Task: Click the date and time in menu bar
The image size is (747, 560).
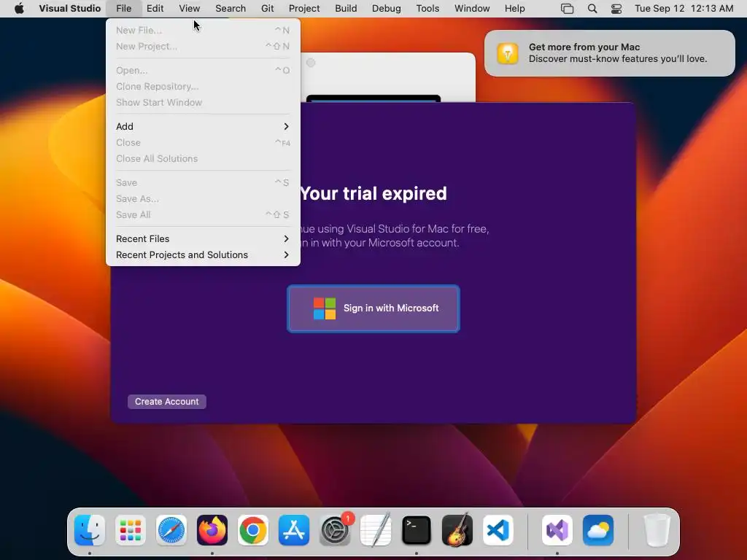Action: [x=684, y=8]
